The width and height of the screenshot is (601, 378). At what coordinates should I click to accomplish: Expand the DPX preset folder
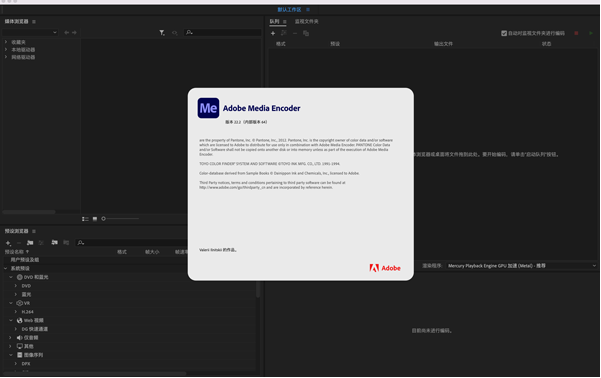tap(16, 363)
